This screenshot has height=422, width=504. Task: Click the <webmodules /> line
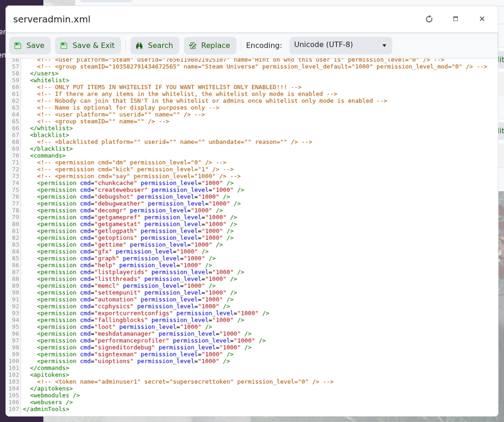(55, 395)
